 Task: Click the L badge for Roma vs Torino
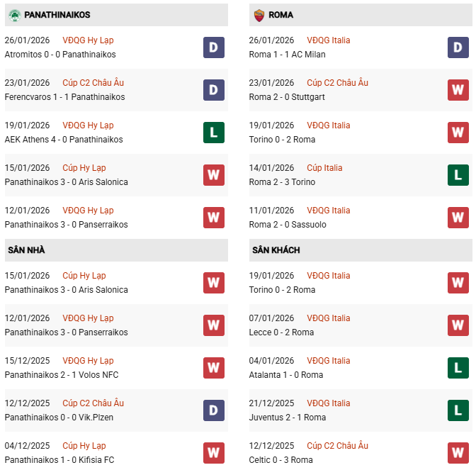click(x=458, y=175)
